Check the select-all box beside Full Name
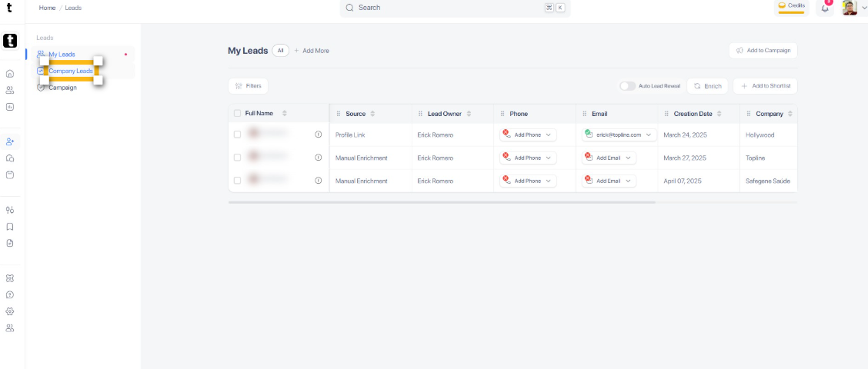The width and height of the screenshot is (868, 369). [x=238, y=114]
